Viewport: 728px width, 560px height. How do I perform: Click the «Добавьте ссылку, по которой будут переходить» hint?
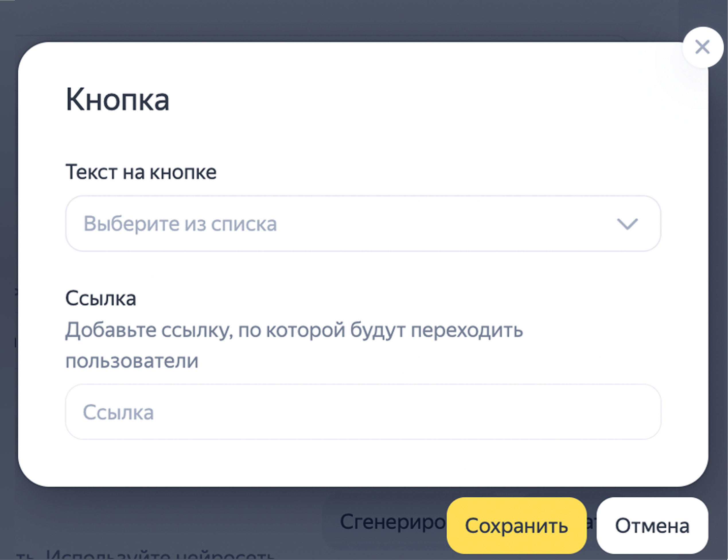294,331
